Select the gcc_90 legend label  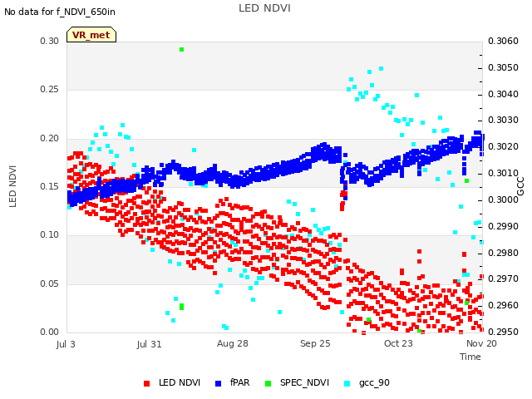(x=374, y=383)
